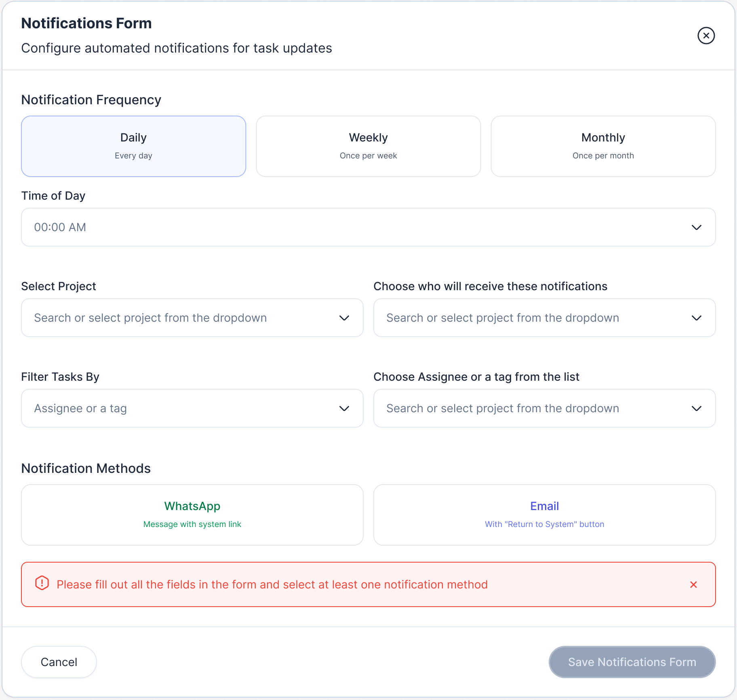Image resolution: width=737 pixels, height=700 pixels.
Task: Open the Time of Day dropdown
Action: [368, 227]
